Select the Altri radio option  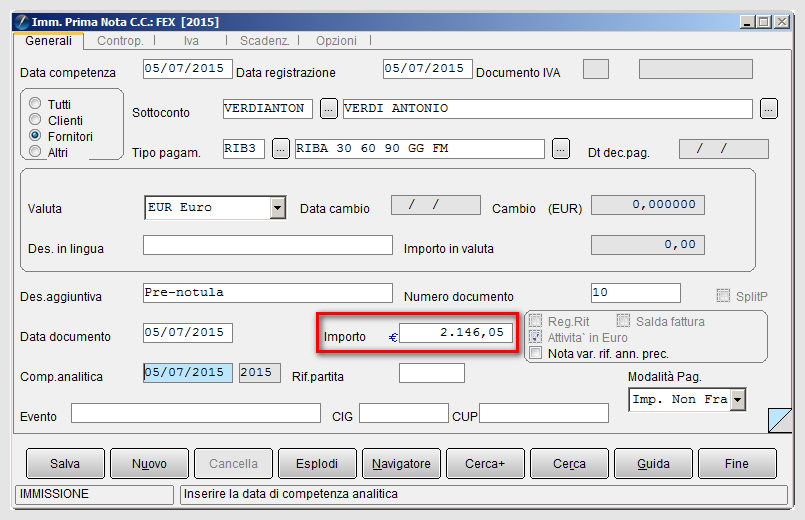(35, 151)
